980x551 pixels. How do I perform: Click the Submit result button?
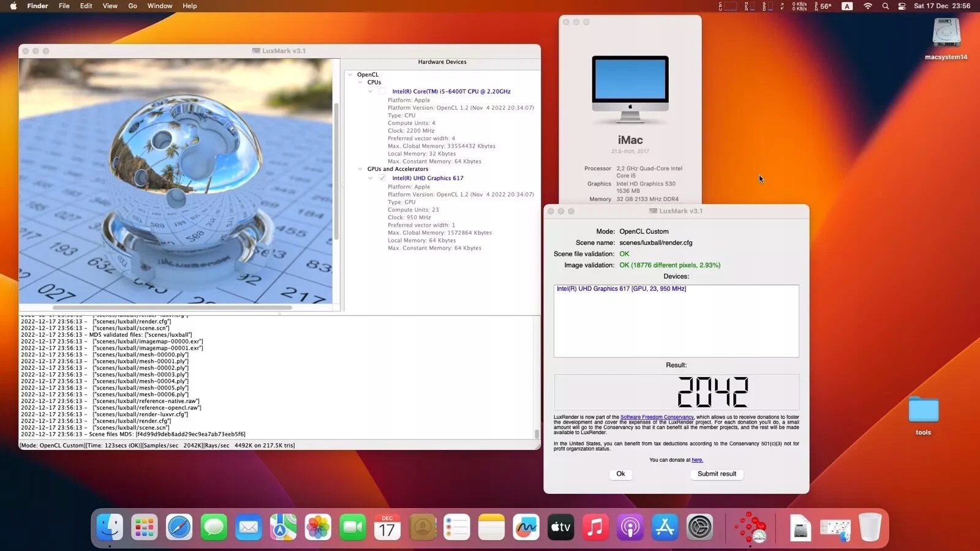(x=717, y=474)
